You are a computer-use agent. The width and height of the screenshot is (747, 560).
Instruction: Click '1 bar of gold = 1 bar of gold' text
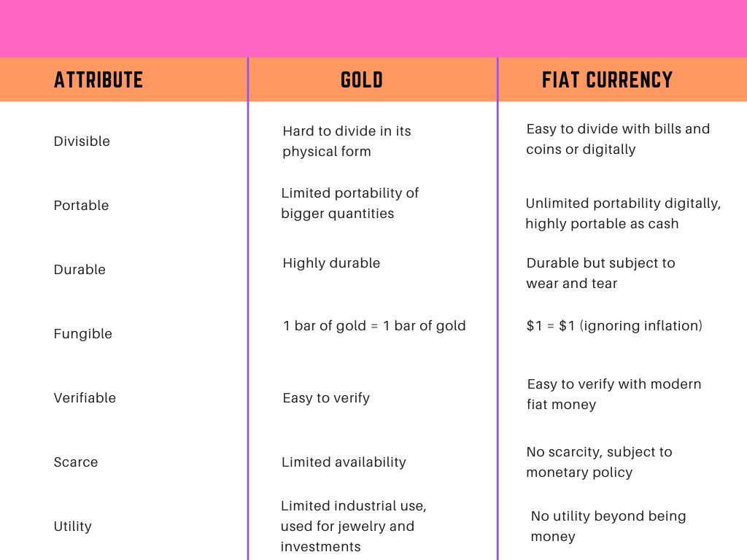[x=374, y=326]
